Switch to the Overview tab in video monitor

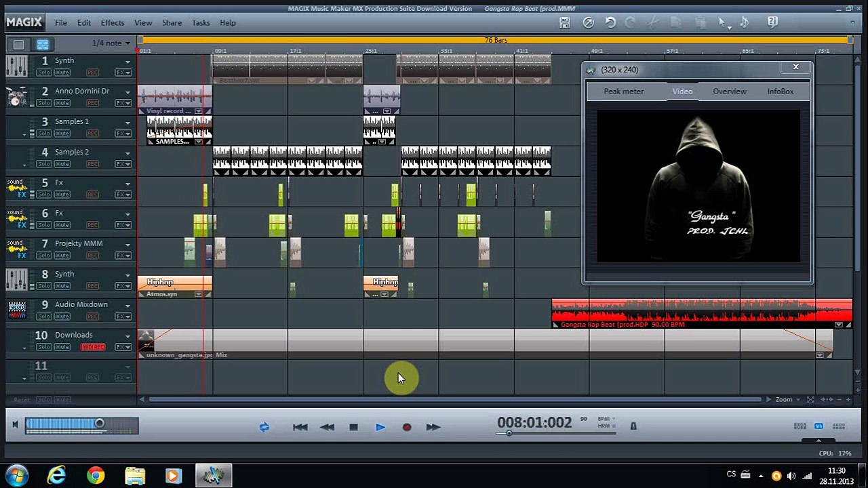click(730, 91)
